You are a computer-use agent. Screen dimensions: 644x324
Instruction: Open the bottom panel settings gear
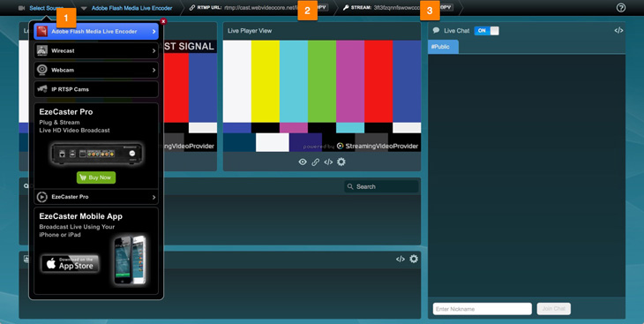(x=414, y=259)
